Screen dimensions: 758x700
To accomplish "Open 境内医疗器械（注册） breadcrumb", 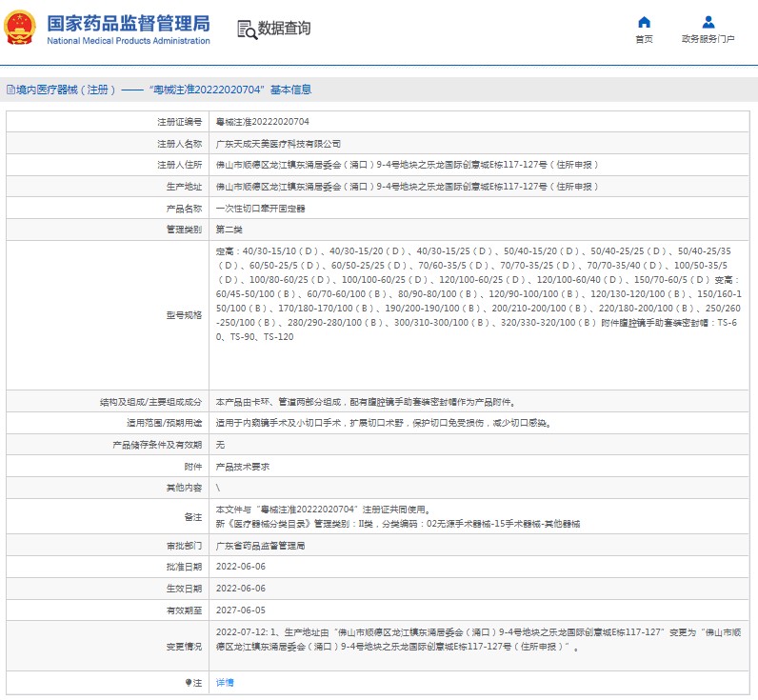I will pyautogui.click(x=66, y=90).
